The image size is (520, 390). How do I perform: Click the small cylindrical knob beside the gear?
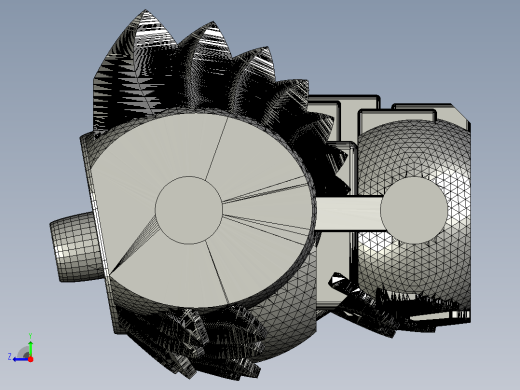point(77,247)
